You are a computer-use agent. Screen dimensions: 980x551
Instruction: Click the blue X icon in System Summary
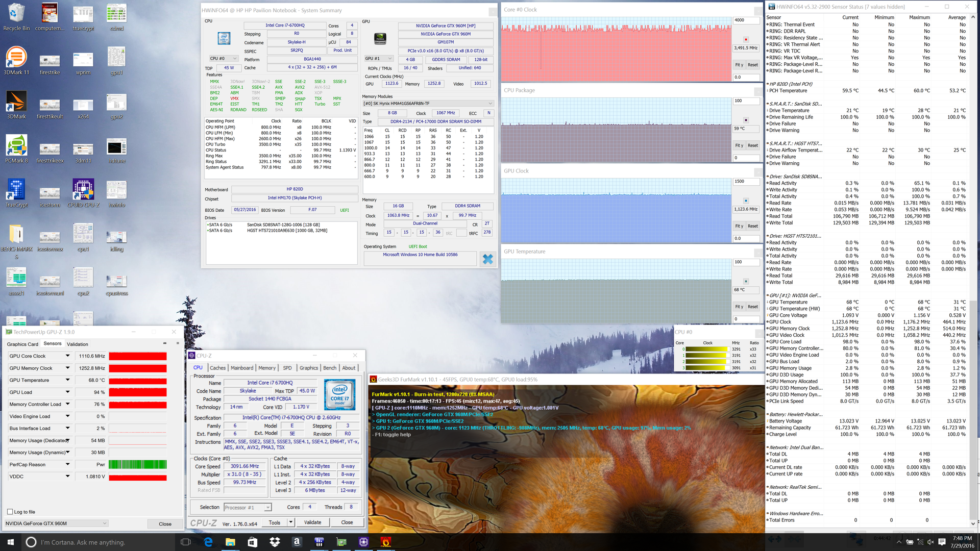[x=487, y=259]
